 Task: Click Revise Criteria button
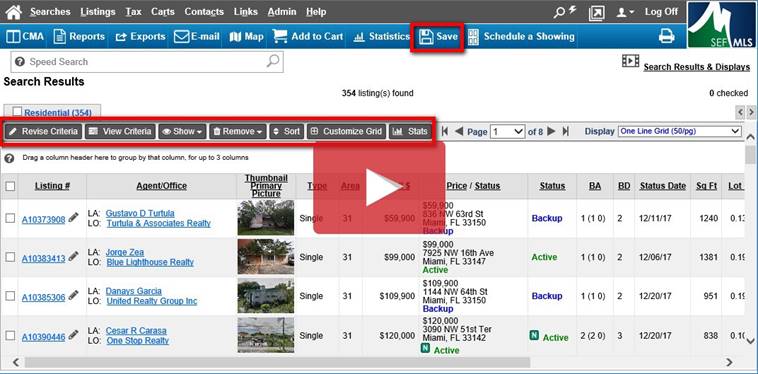pos(43,131)
